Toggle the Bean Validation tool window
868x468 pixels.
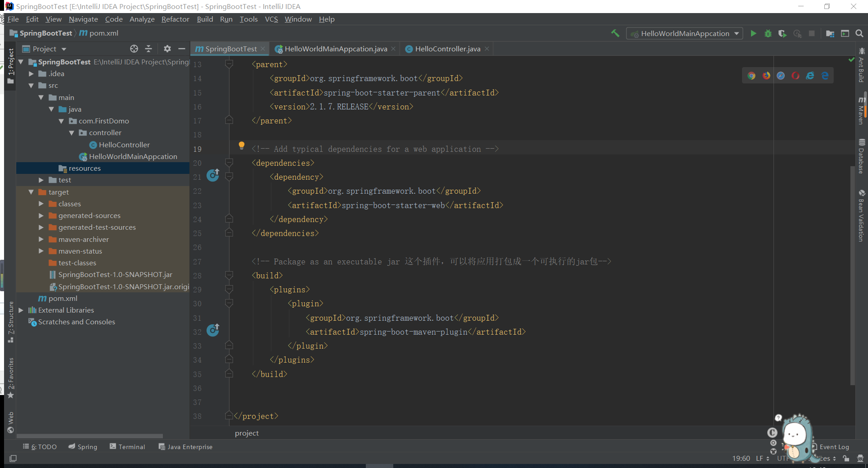[861, 216]
